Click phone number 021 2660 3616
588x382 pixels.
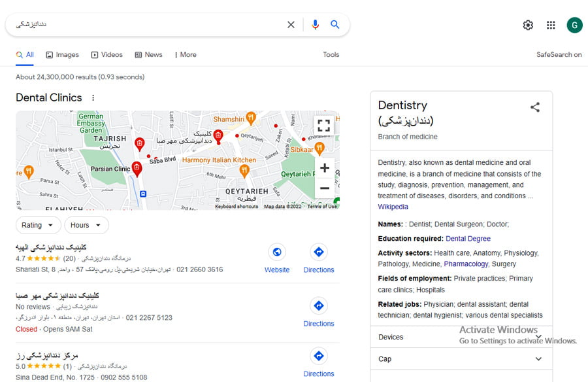(199, 269)
